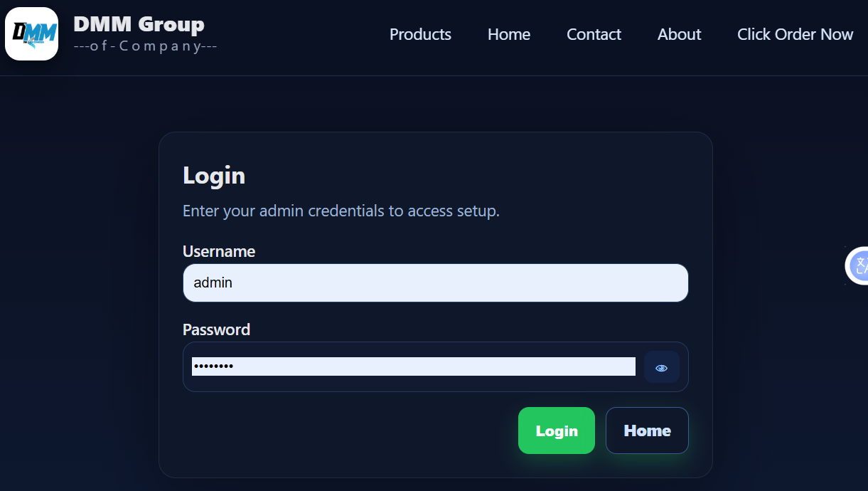
Task: Click the Home button beside Login
Action: [647, 431]
